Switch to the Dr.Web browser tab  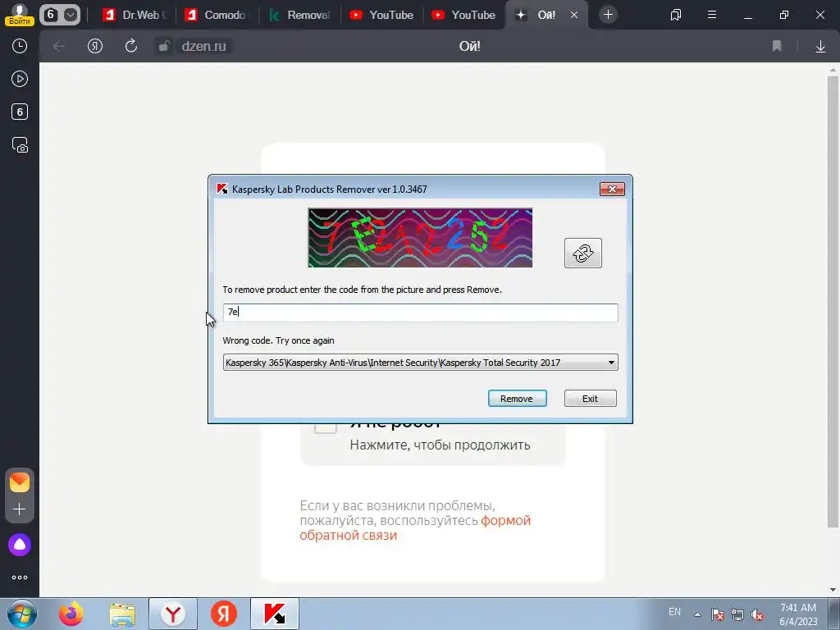[x=135, y=15]
